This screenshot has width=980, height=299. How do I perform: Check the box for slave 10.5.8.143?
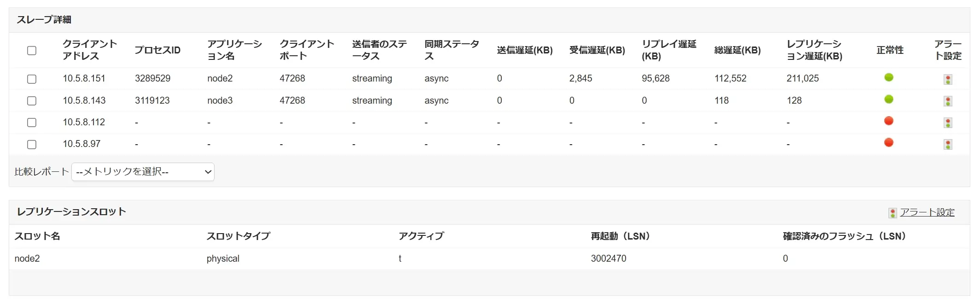[x=32, y=100]
